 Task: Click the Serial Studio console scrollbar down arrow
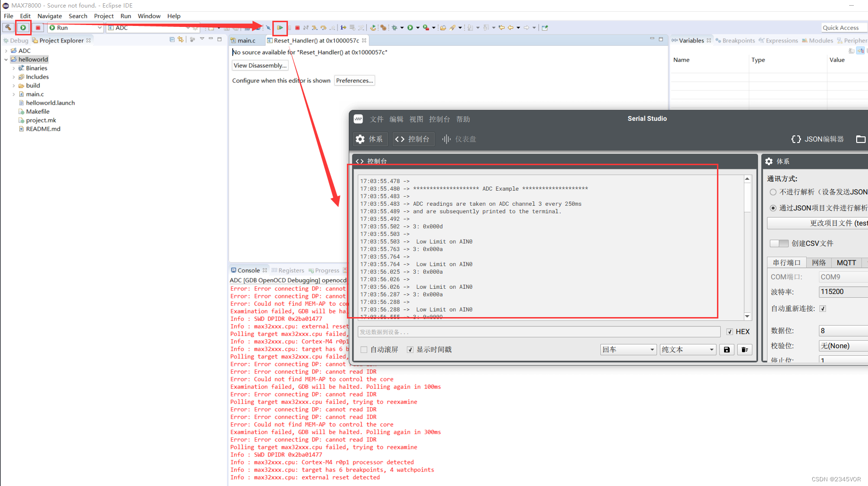point(747,316)
